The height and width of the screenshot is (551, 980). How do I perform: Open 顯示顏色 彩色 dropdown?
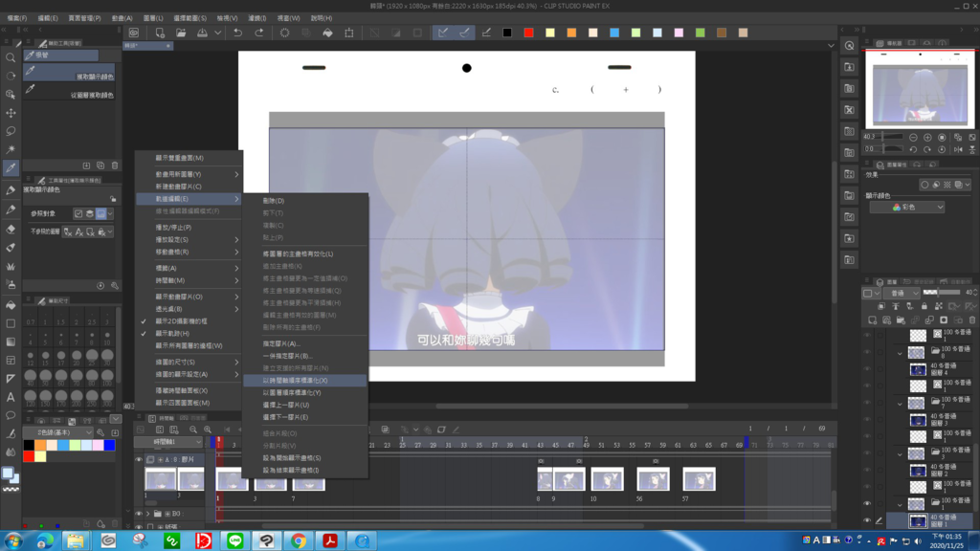(907, 207)
